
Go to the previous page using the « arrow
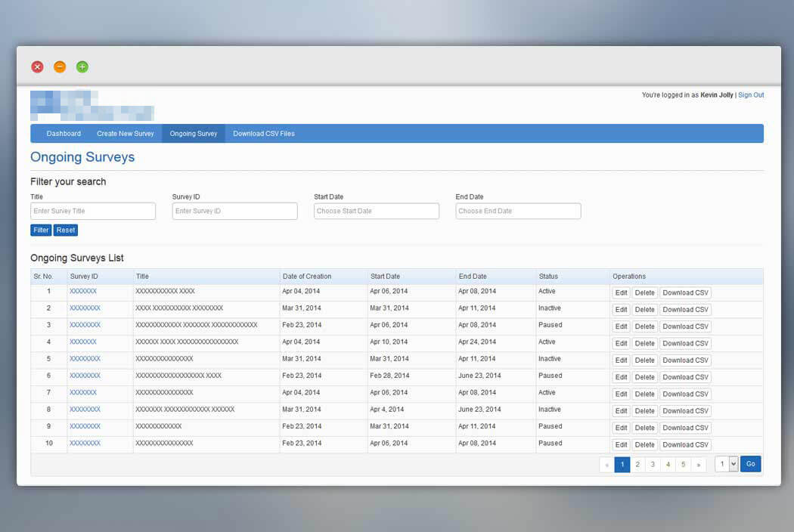click(x=606, y=464)
